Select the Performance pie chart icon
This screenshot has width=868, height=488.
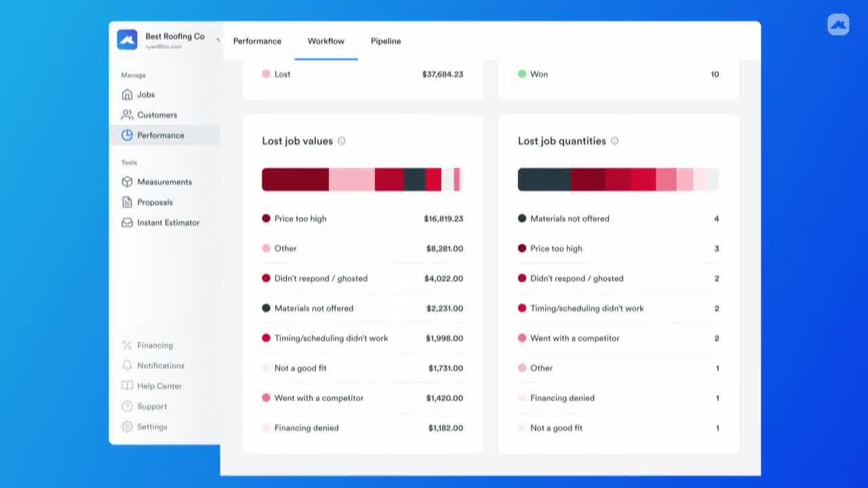coord(127,136)
